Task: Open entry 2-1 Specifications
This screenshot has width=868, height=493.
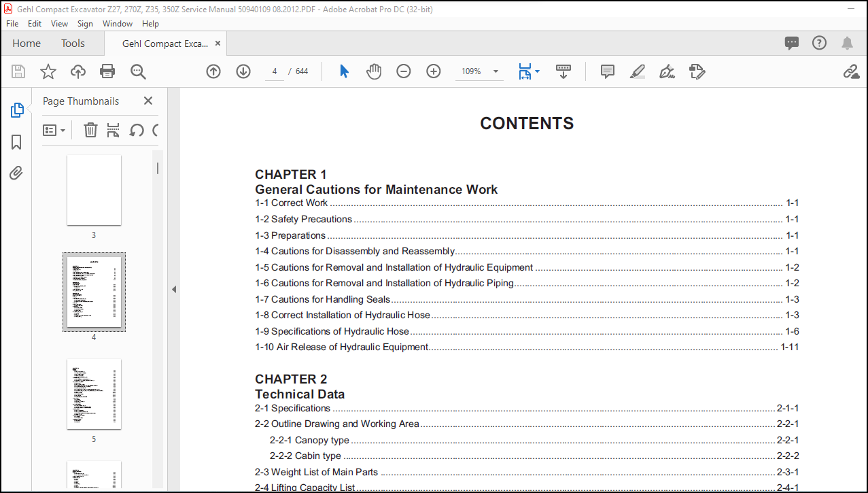Action: click(x=527, y=408)
